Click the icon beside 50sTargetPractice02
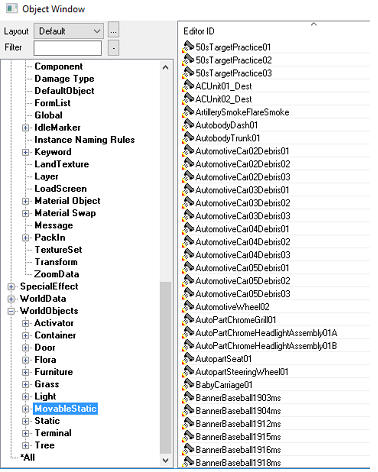Image resolution: width=378 pixels, height=472 pixels. point(188,60)
